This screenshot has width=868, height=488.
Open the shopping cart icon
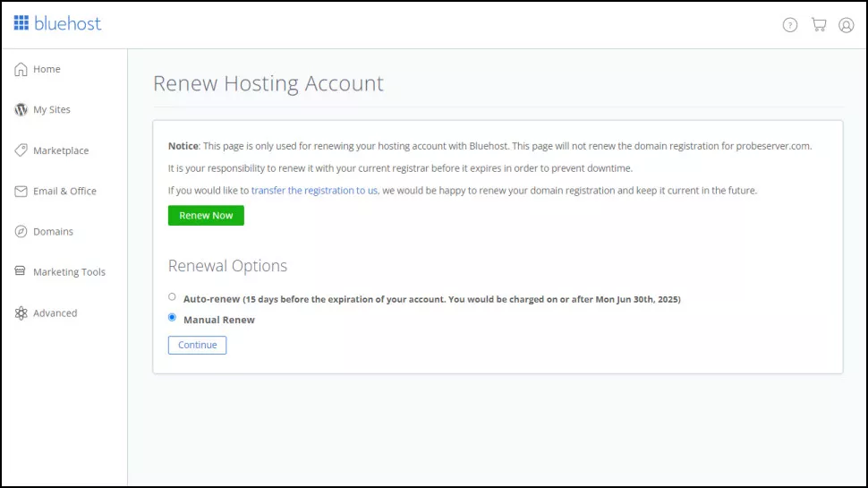pyautogui.click(x=819, y=24)
